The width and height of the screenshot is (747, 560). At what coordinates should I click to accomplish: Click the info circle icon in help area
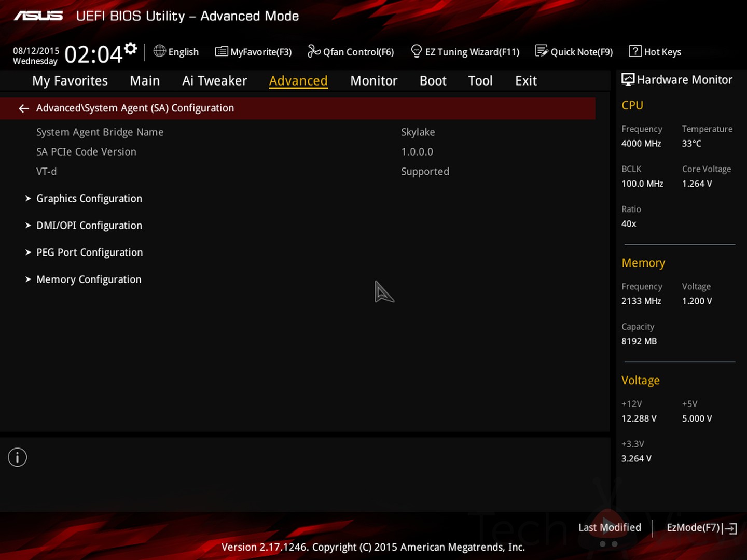(17, 457)
